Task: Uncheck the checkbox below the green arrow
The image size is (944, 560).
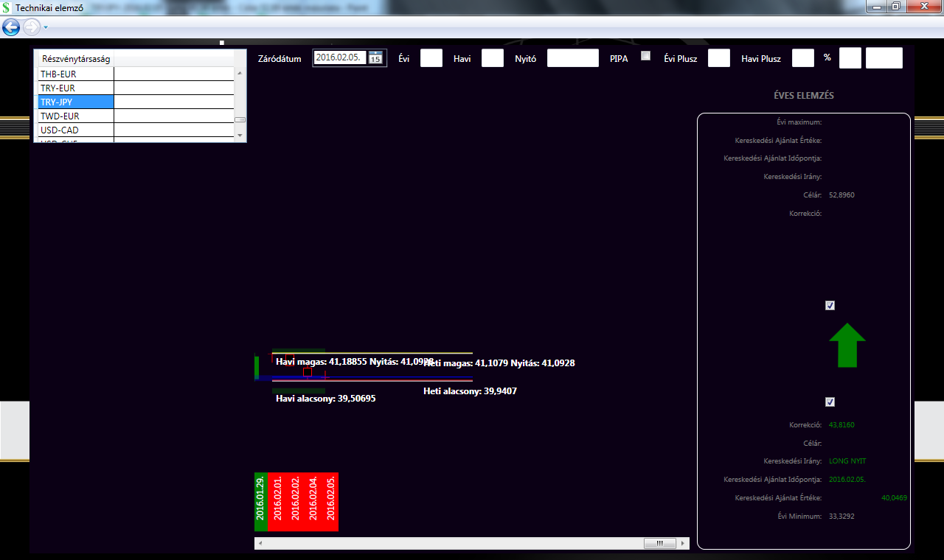Action: [830, 402]
